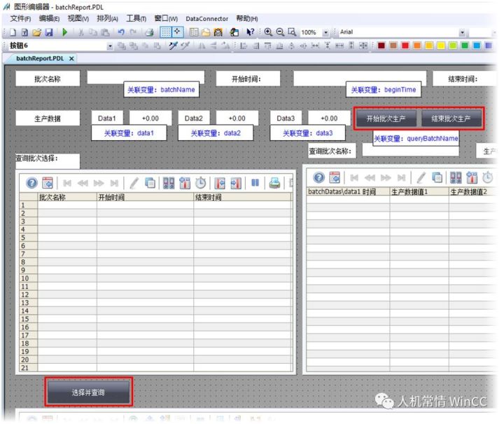Save the picture with diskette icon
Viewport: 504px width, 424px height.
(48, 32)
